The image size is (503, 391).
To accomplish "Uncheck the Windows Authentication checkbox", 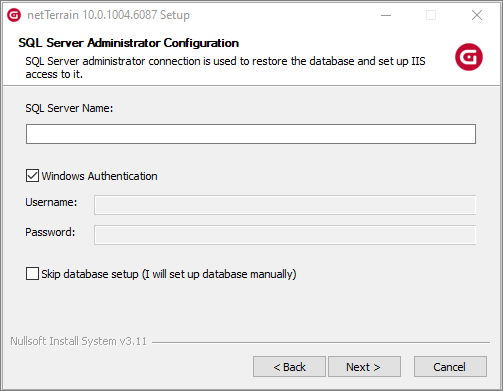I will 32,176.
